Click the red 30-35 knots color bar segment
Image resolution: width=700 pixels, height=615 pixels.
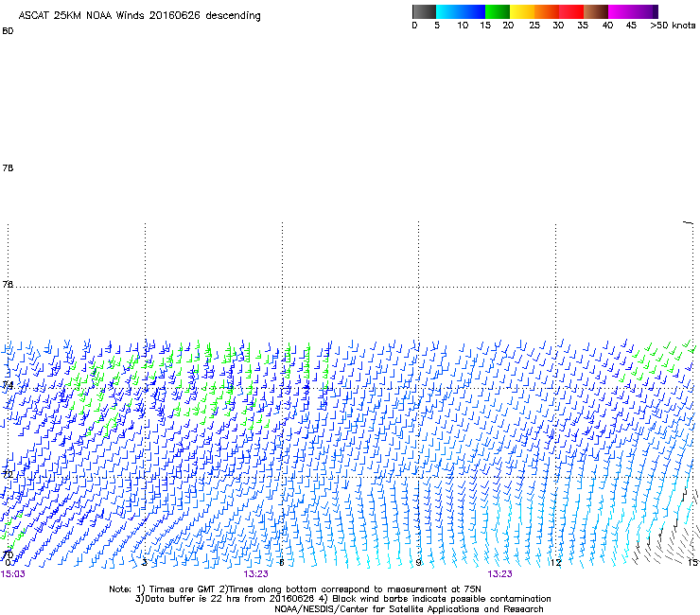[x=571, y=11]
